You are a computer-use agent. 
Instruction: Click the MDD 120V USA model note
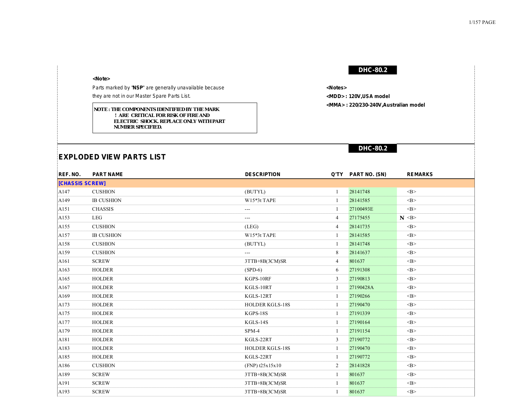[x=358, y=96]
